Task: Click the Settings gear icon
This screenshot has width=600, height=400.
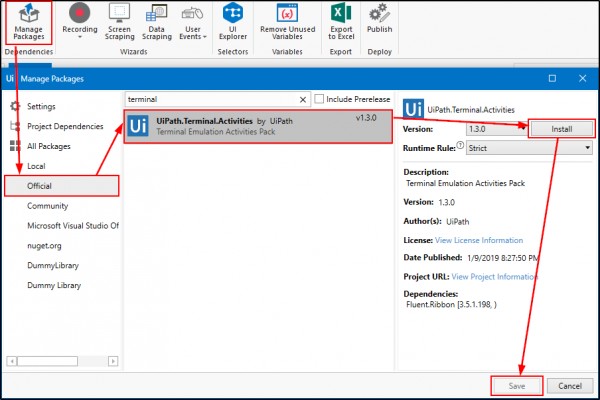Action: click(x=15, y=106)
